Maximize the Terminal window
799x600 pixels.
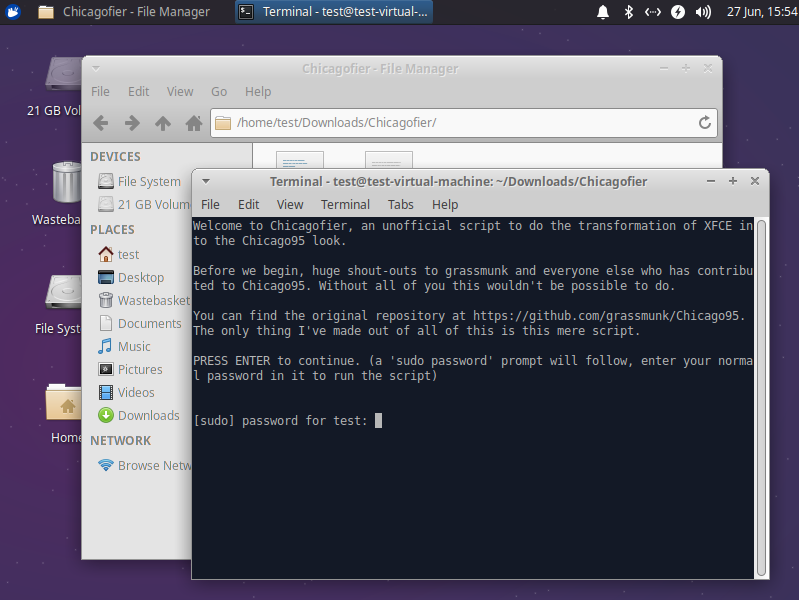(733, 181)
